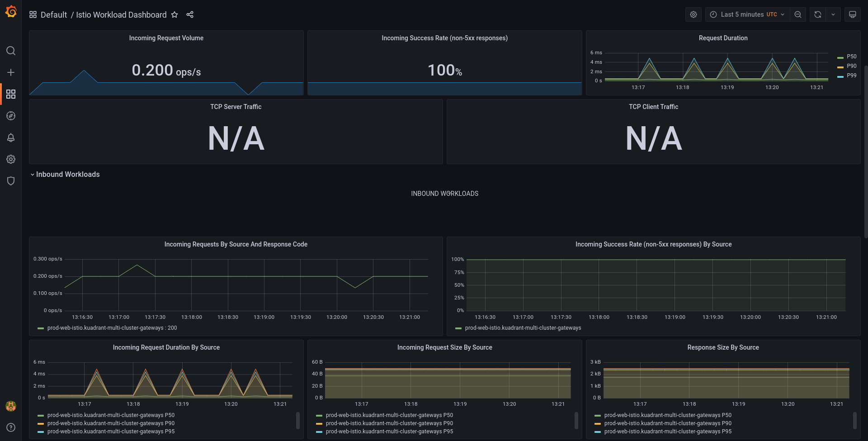Open TCP Server Traffic panel title menu
The height and width of the screenshot is (441, 868).
pos(236,107)
